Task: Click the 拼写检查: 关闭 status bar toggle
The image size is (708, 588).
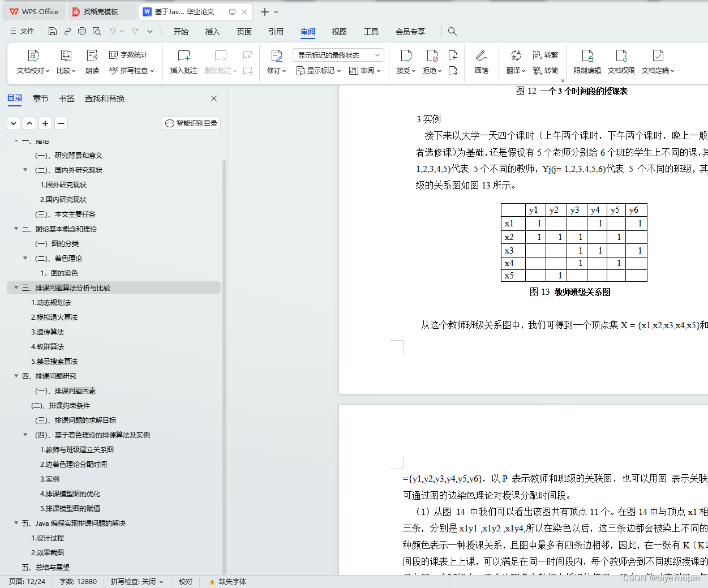Action: (x=137, y=581)
